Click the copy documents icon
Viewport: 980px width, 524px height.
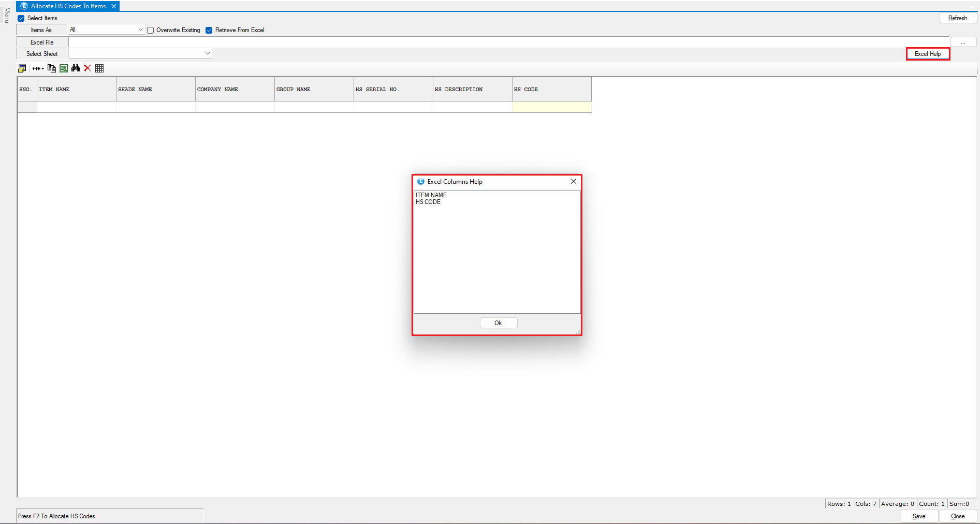[51, 68]
